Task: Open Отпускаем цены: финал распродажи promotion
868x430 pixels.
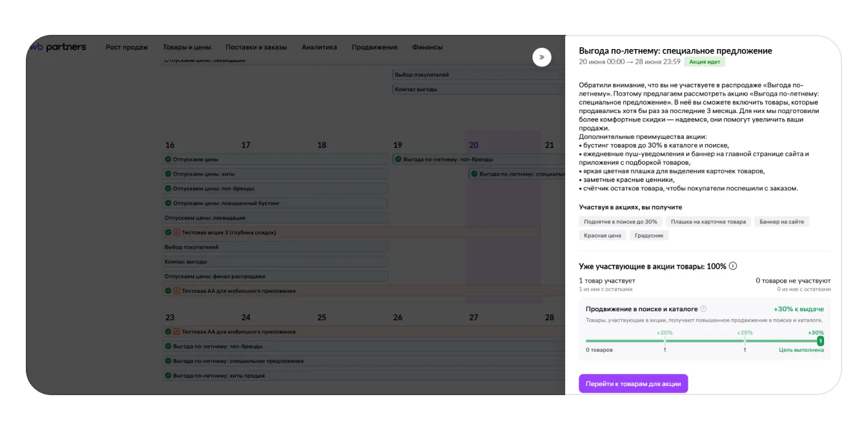Action: pyautogui.click(x=215, y=276)
